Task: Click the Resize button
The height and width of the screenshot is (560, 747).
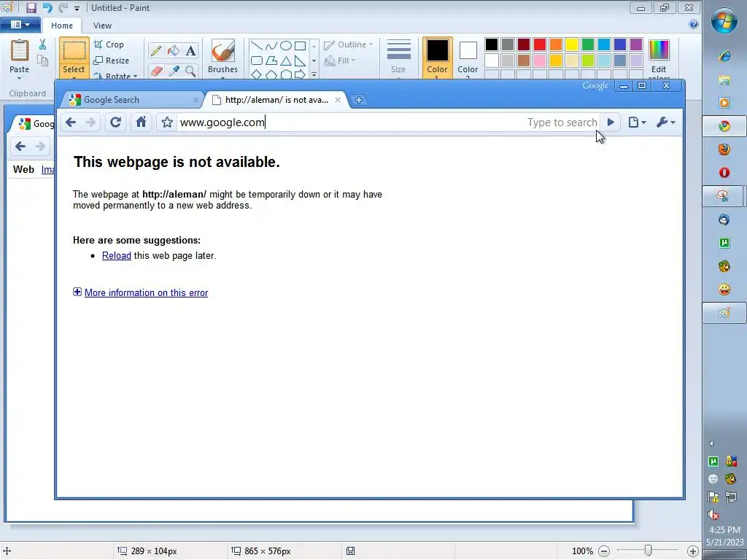Action: (112, 61)
